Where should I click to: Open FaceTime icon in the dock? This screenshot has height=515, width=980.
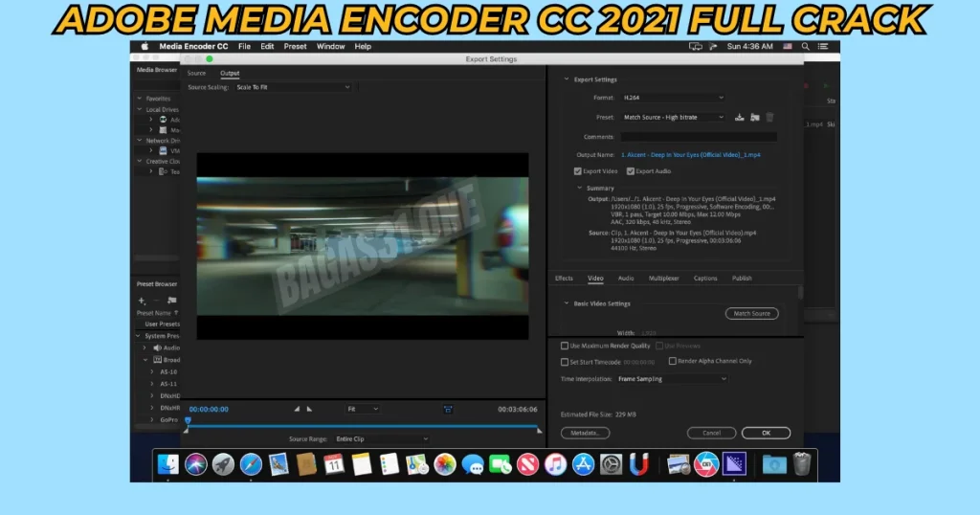(500, 464)
